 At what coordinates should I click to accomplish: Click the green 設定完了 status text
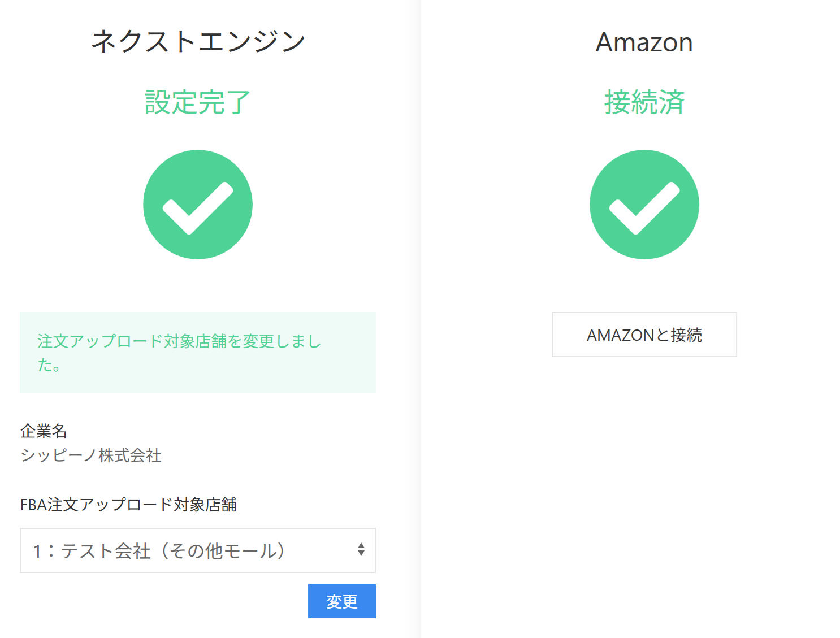[197, 102]
